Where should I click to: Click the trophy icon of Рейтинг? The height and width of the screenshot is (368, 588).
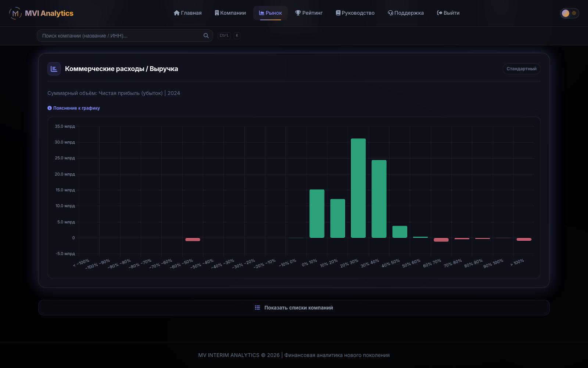(298, 13)
